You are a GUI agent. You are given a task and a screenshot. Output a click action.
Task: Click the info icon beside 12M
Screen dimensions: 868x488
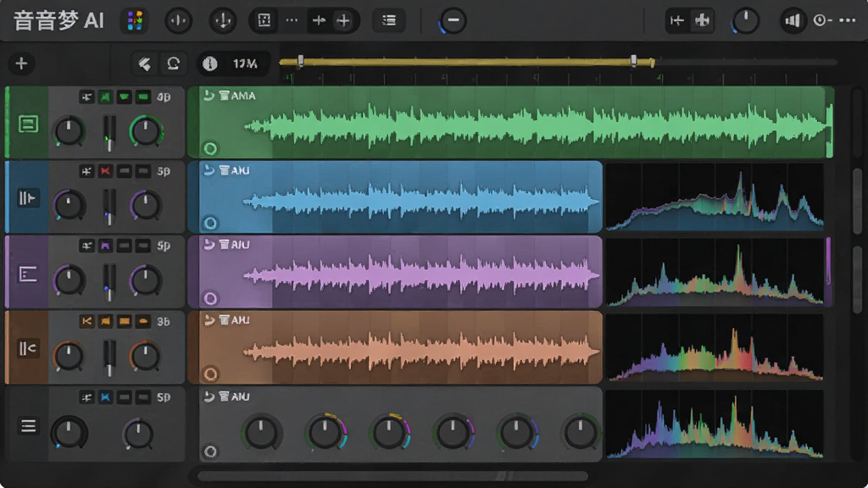tap(209, 64)
